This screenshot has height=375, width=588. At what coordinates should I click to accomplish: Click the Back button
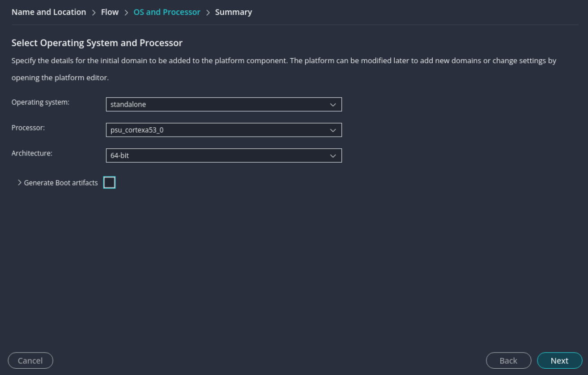[x=508, y=360]
